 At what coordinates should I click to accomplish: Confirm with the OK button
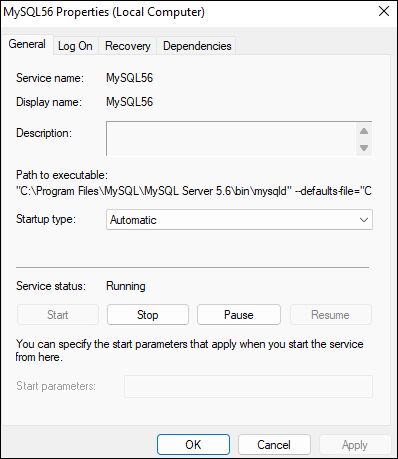point(193,445)
